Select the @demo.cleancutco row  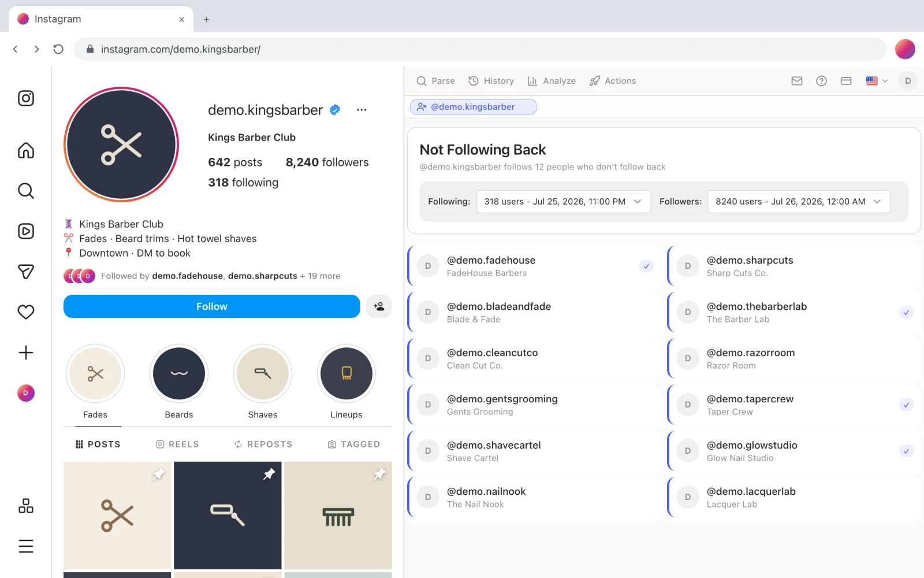coord(534,359)
